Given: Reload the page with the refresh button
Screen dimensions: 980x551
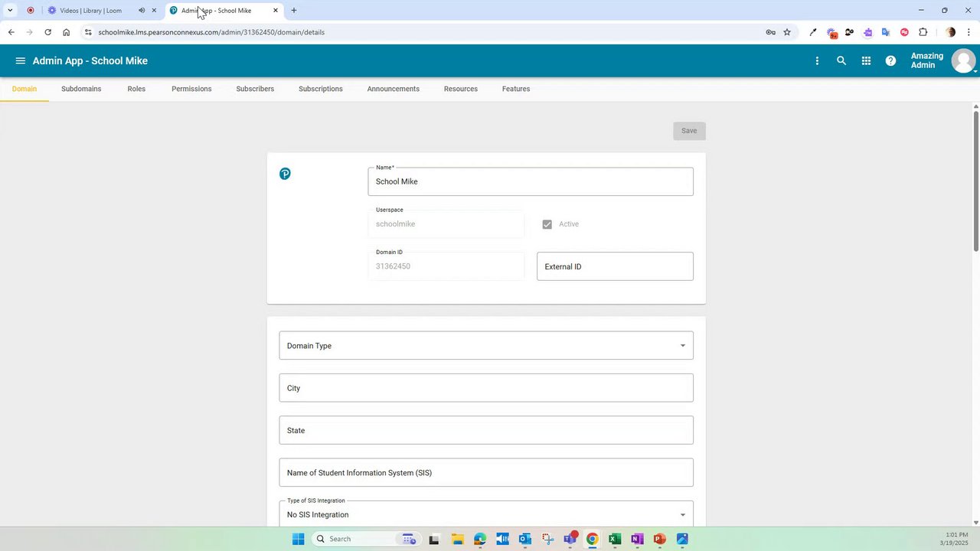Looking at the screenshot, I should click(x=47, y=32).
